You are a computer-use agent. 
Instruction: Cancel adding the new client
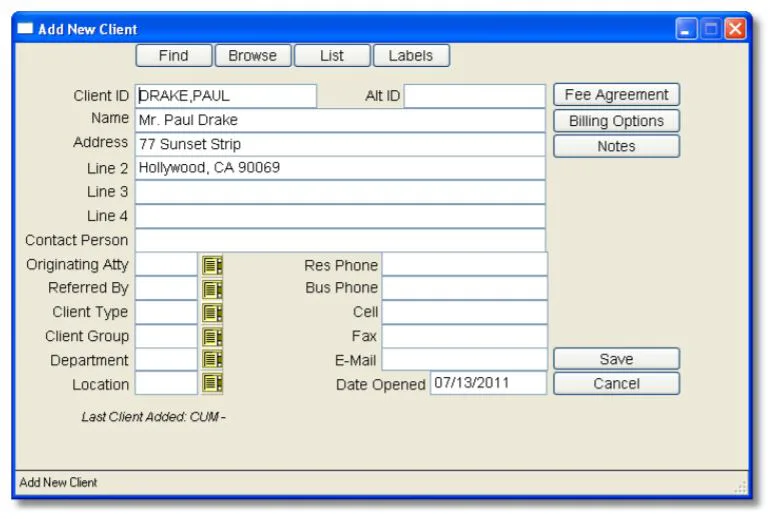(x=616, y=384)
